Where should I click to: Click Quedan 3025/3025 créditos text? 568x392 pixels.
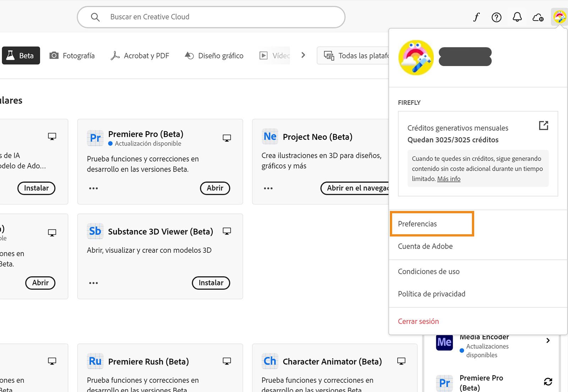coord(453,140)
